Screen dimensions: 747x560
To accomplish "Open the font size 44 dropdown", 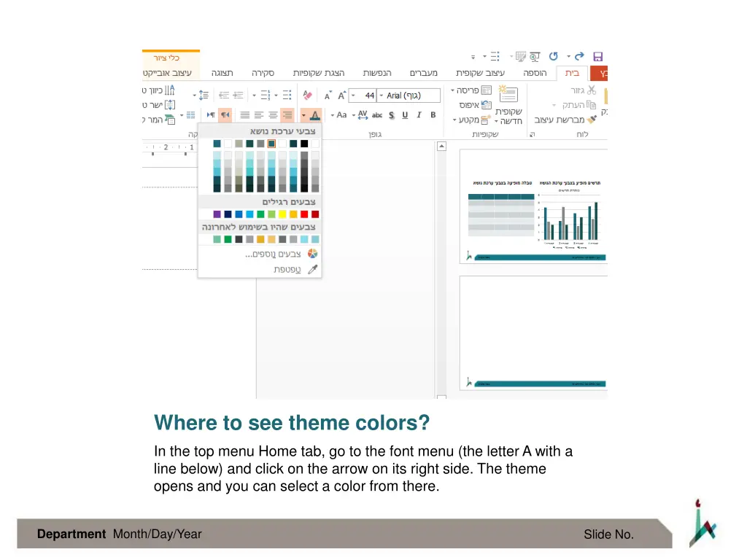I will (x=353, y=96).
